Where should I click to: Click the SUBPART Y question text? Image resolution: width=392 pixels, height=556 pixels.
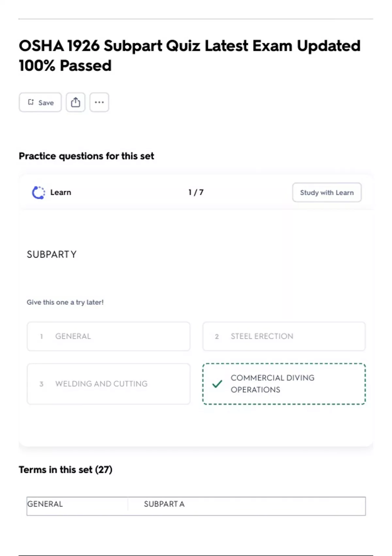pyautogui.click(x=52, y=254)
